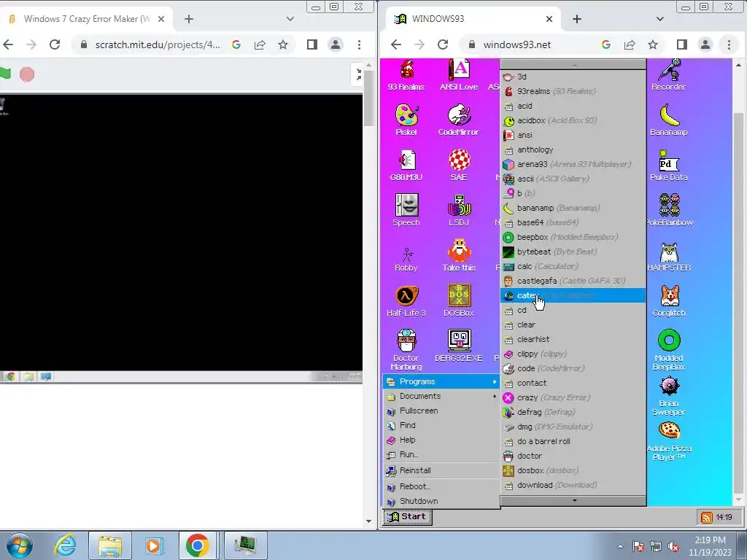Select calc (Calculator) program entry
This screenshot has height=560, width=747.
[573, 266]
